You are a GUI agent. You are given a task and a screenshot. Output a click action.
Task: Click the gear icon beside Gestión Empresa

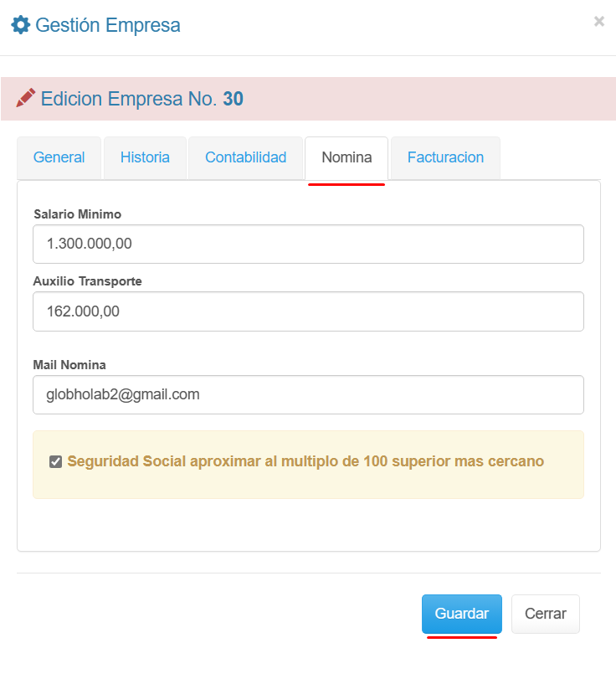tap(20, 25)
